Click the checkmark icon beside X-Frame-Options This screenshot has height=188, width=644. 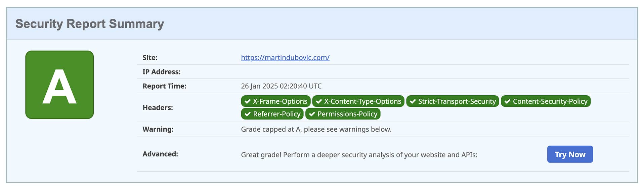pos(248,101)
